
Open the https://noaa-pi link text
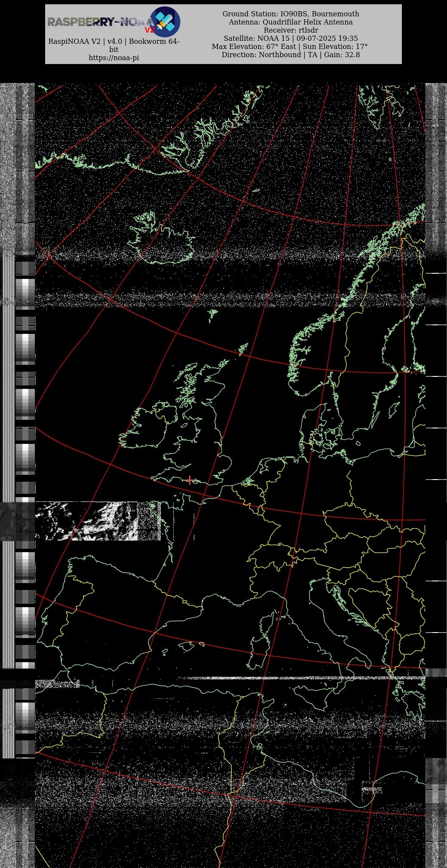click(114, 58)
